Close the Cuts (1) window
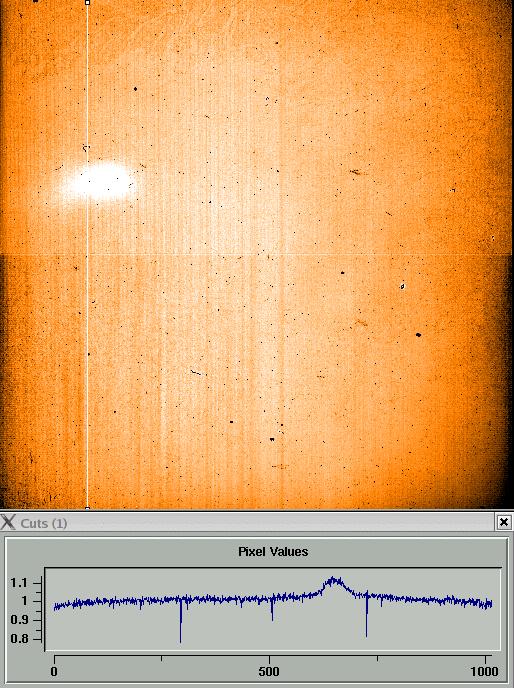Image resolution: width=514 pixels, height=688 pixels. [x=504, y=522]
